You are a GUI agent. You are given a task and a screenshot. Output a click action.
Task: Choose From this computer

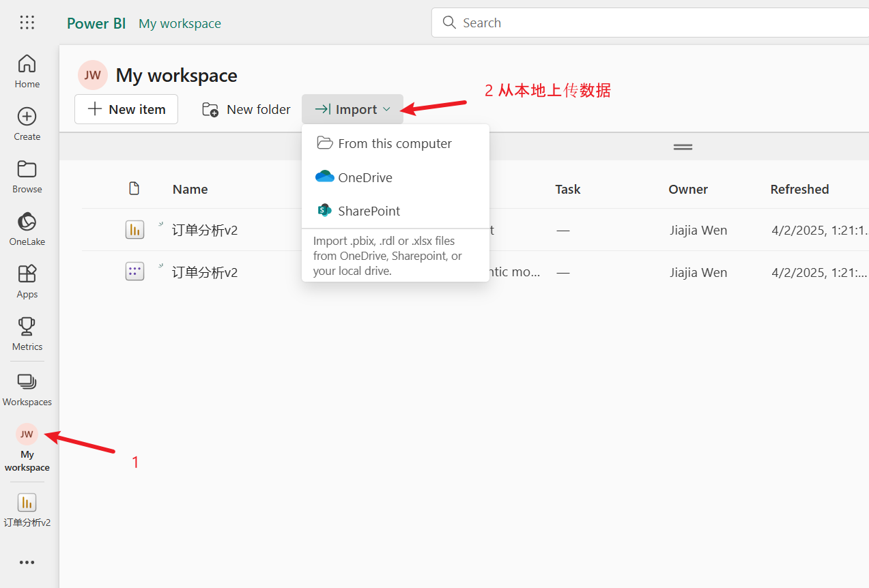(x=395, y=143)
